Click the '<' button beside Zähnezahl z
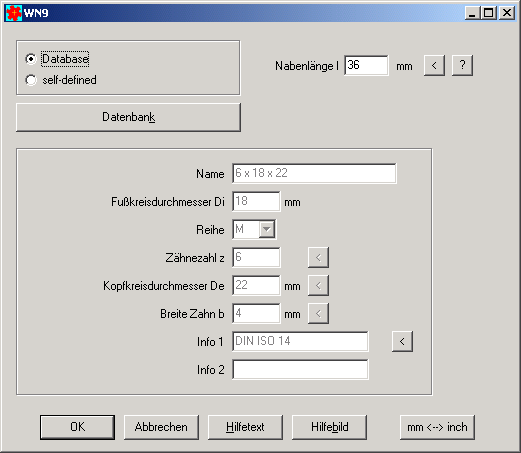The height and width of the screenshot is (453, 521). [x=318, y=257]
